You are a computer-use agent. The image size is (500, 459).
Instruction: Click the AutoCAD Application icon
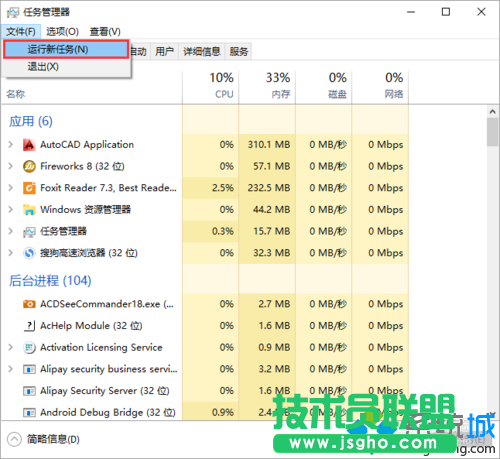tap(29, 145)
